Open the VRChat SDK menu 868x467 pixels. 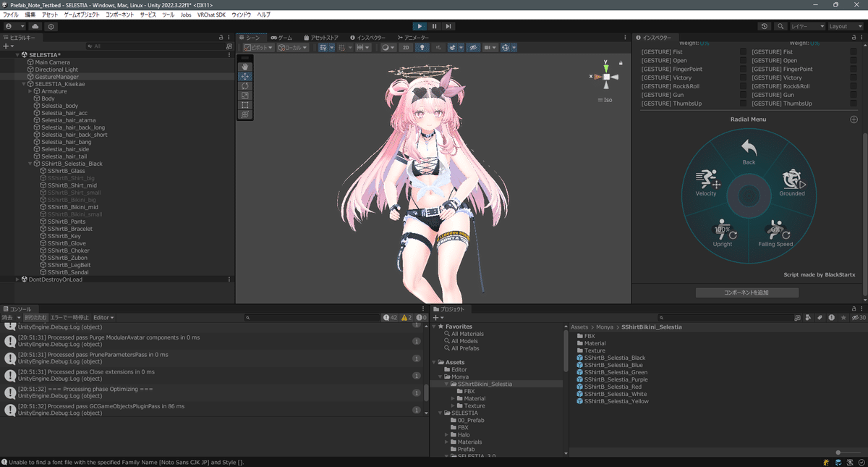tap(211, 14)
